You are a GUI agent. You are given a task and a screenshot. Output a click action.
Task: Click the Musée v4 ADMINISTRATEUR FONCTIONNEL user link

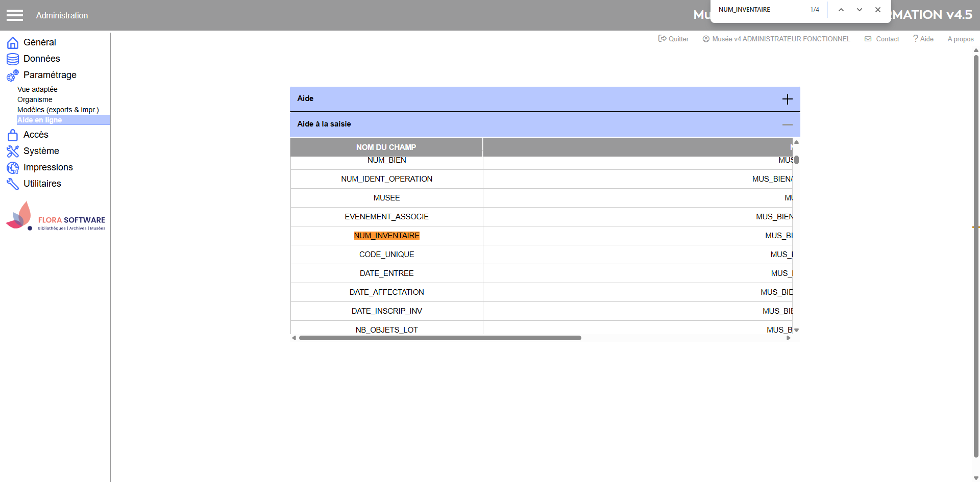pyautogui.click(x=776, y=39)
